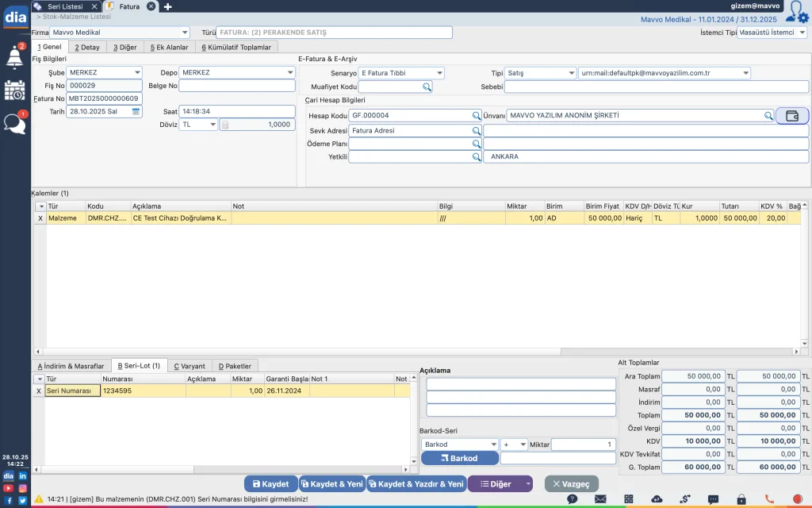Click the wallet icon next to Ünvanı

(791, 116)
